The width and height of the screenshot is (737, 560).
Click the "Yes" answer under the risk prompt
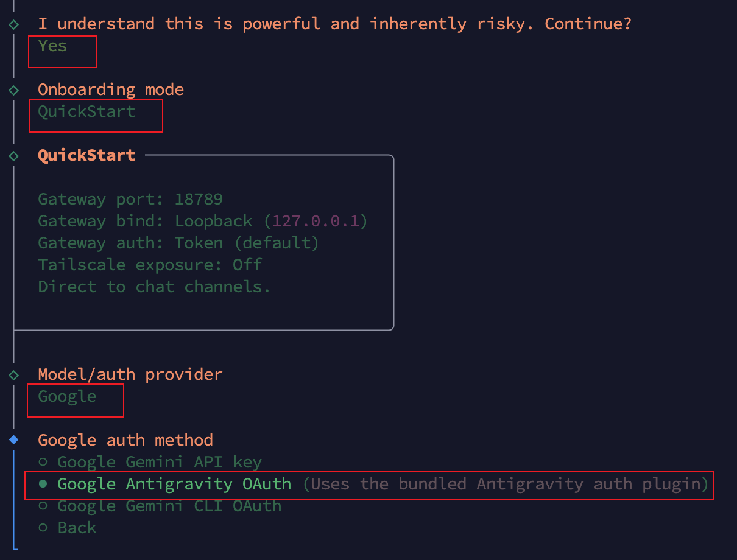[x=52, y=46]
